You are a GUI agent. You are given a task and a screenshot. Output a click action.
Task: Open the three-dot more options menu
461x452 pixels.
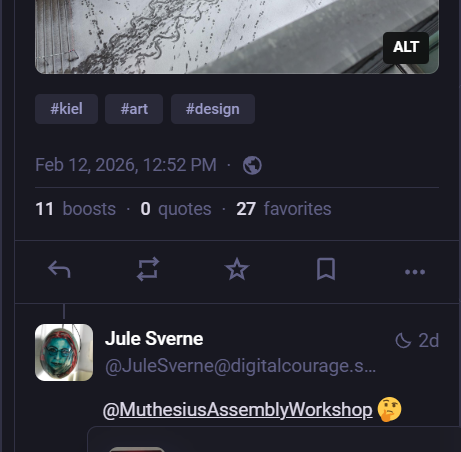click(415, 272)
